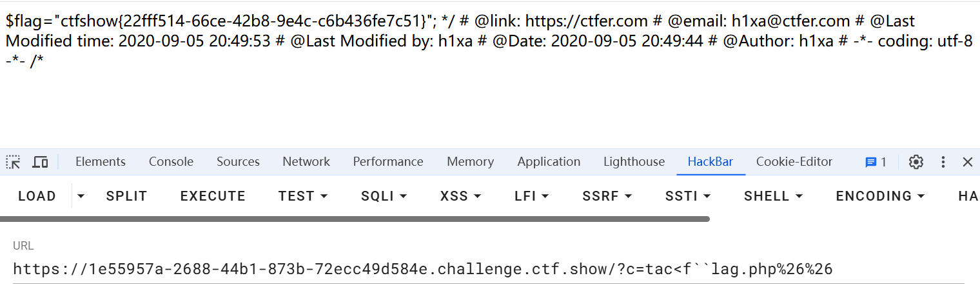The width and height of the screenshot is (980, 289).
Task: Click into the URL input field
Action: pos(451,269)
